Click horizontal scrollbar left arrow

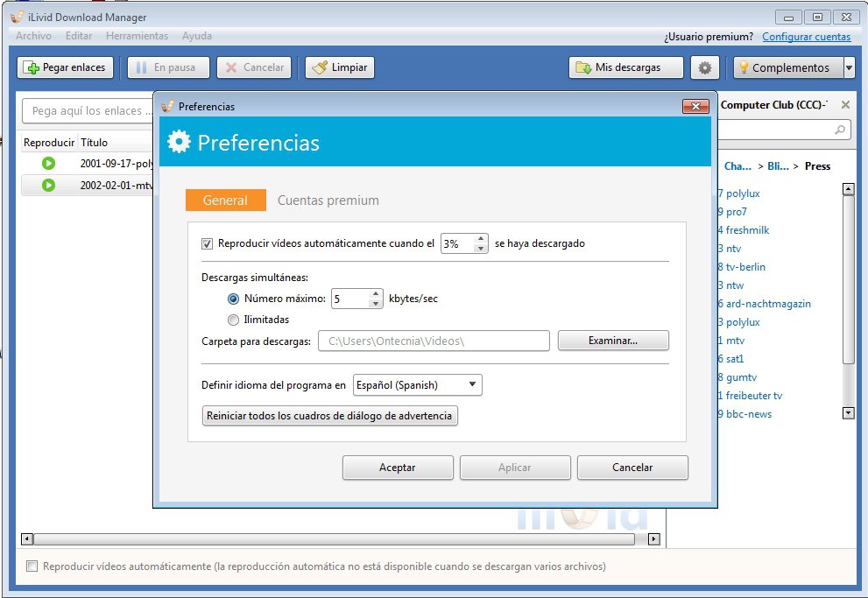pos(26,538)
